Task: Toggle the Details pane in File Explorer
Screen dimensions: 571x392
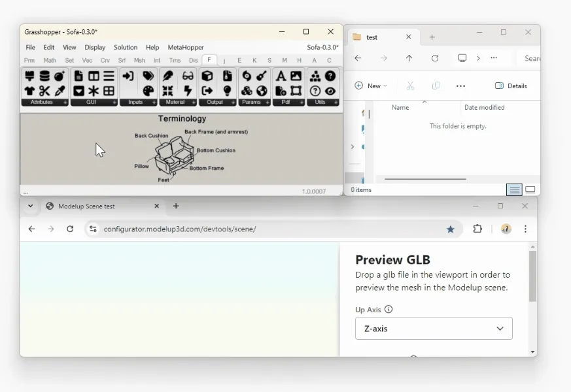Action: [511, 86]
